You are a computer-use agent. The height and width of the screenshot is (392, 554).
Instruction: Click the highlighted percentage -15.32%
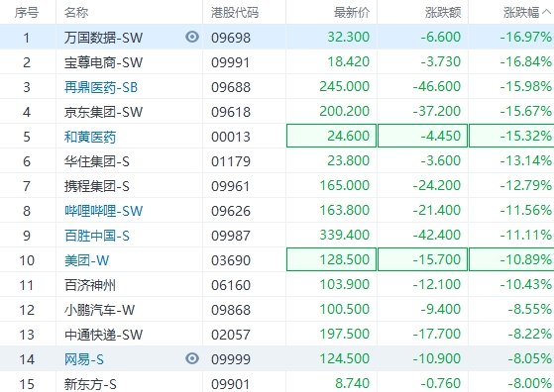tap(511, 136)
